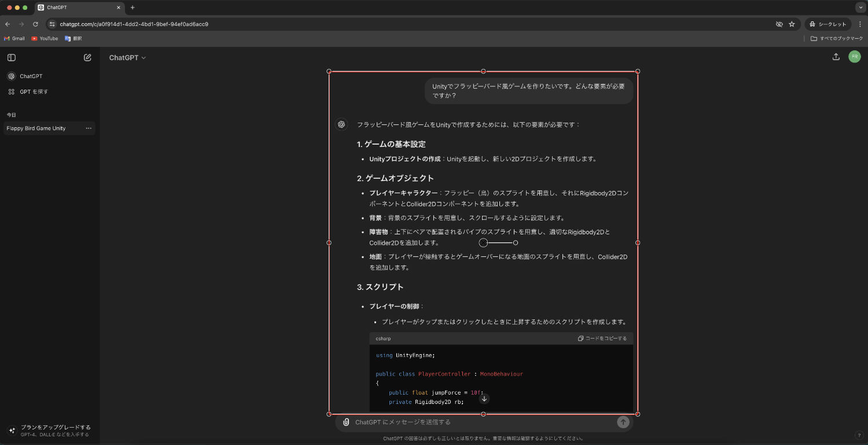
Task: Open プランをアップグレードする upgrade option
Action: [50, 431]
